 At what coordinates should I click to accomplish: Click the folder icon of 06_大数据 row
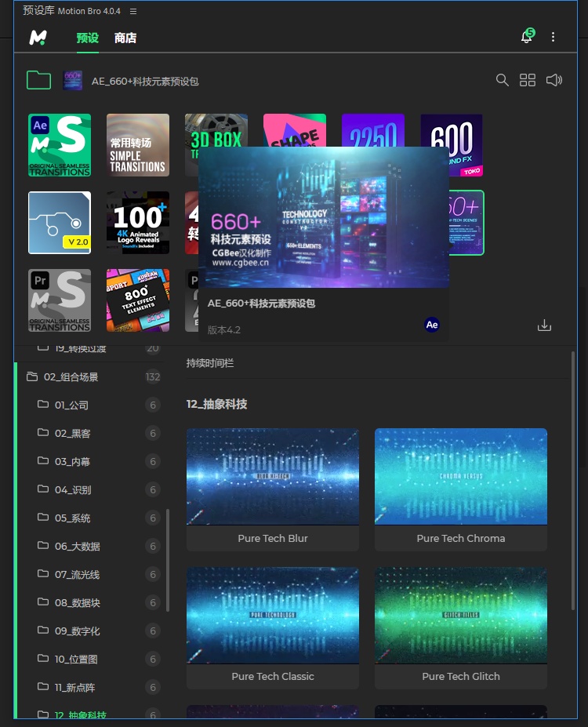[x=42, y=545]
